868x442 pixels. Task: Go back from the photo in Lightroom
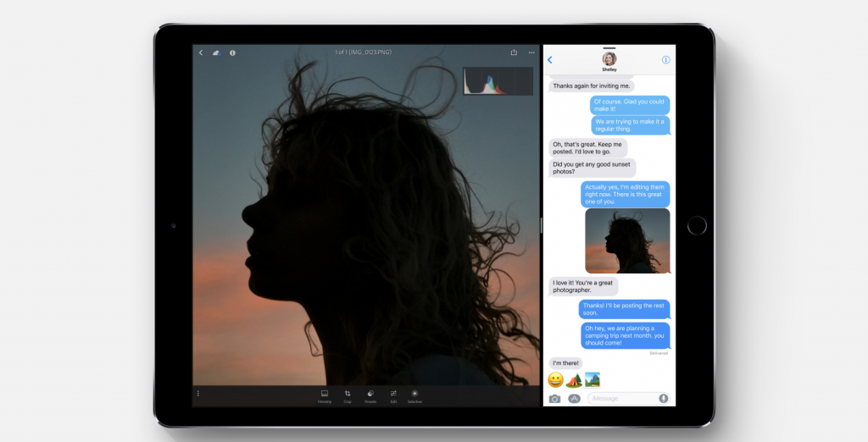click(201, 52)
